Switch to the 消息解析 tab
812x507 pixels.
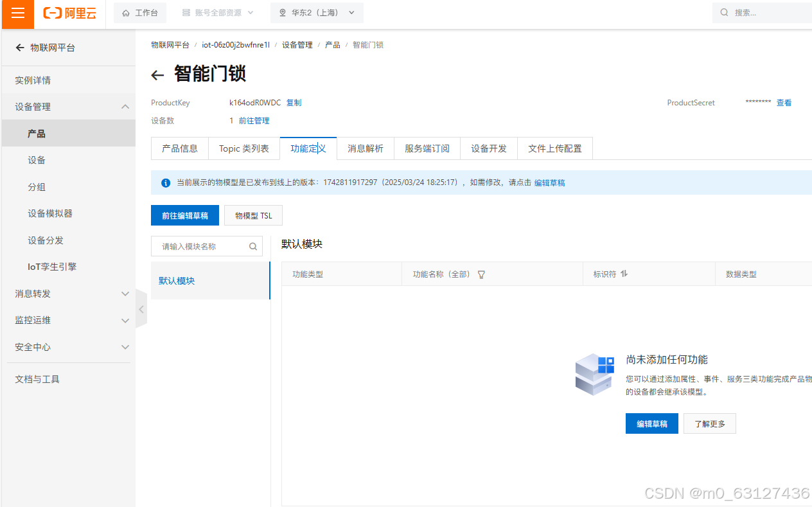pos(365,148)
